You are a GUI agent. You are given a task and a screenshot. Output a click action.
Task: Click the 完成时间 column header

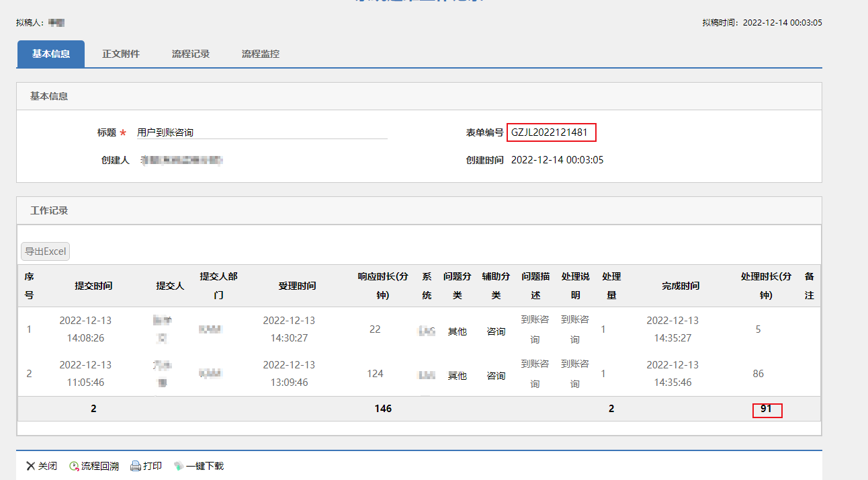[x=681, y=286]
